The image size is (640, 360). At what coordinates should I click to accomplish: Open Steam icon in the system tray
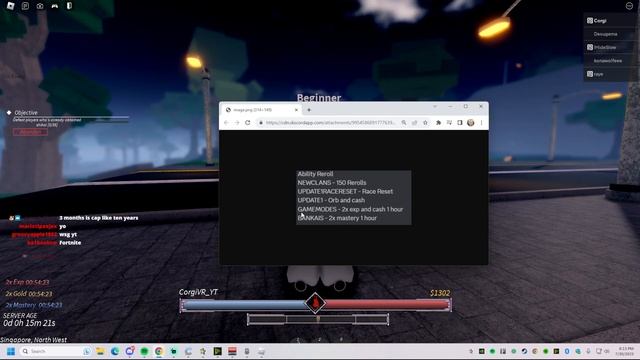point(524,351)
